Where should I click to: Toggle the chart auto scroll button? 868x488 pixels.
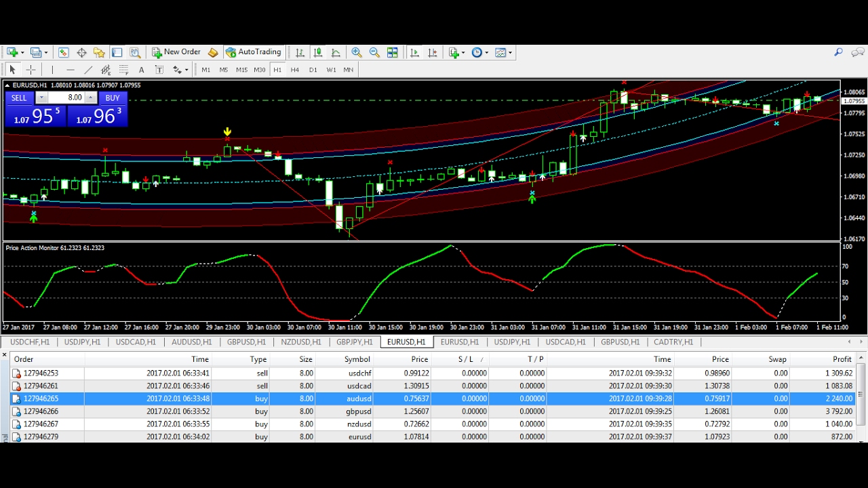point(414,52)
